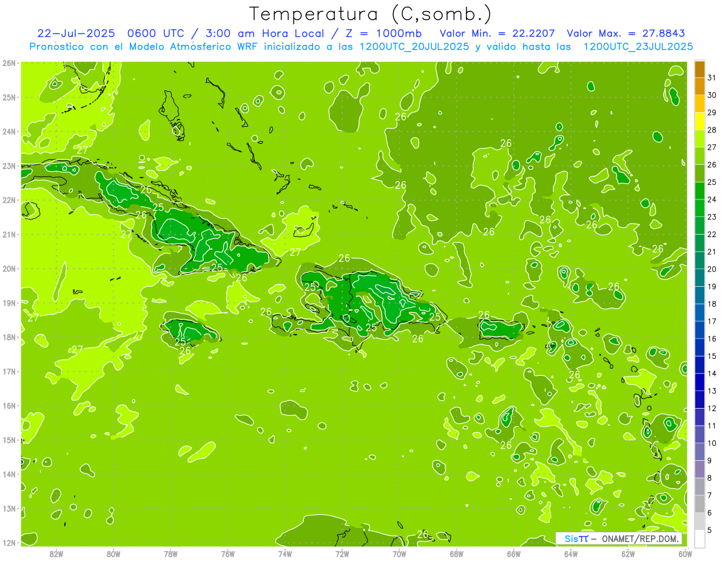
Task: Click the legend scale value "31"
Action: pyautogui.click(x=712, y=78)
